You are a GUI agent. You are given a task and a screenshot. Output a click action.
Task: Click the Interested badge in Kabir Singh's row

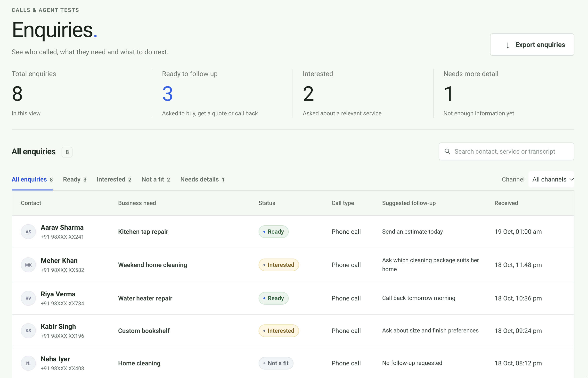[279, 331]
